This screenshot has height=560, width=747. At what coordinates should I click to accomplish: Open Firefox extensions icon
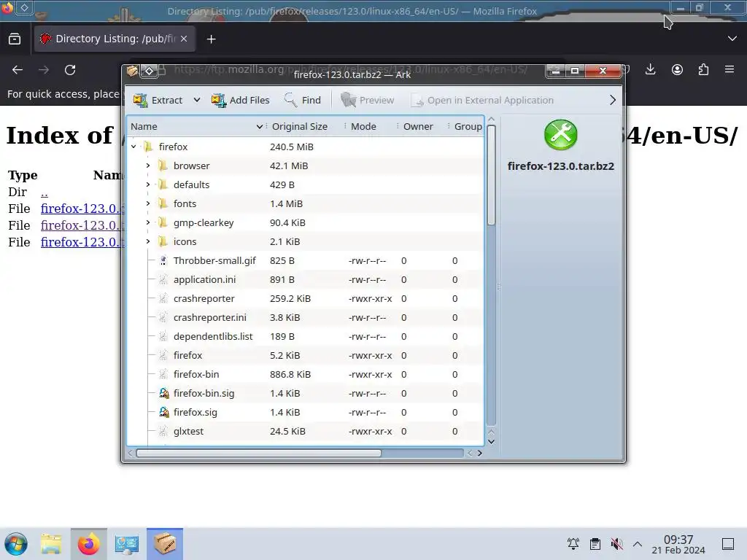[703, 70]
